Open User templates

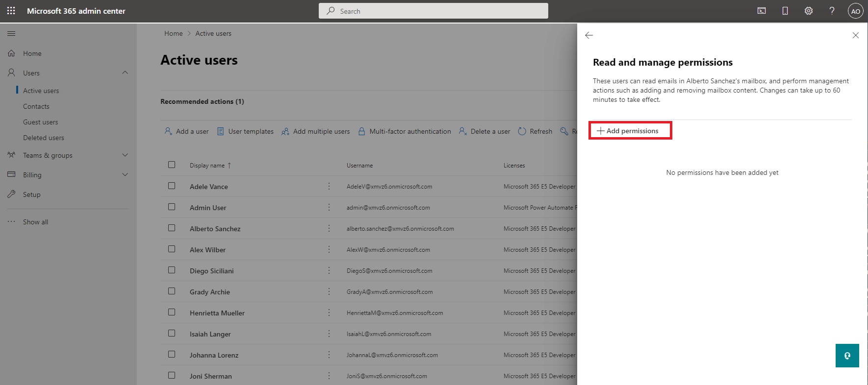coord(245,131)
